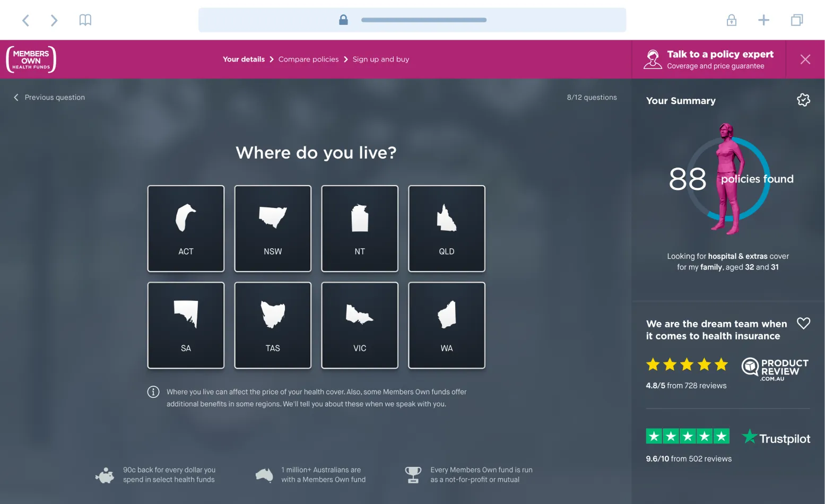
Task: Click the 8/12 questions progress text
Action: click(x=592, y=98)
